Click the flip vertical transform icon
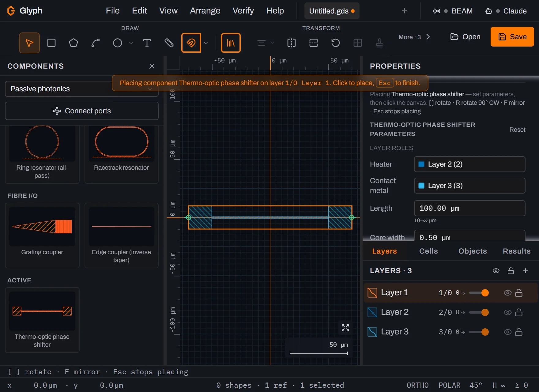The height and width of the screenshot is (392, 539). pos(314,43)
